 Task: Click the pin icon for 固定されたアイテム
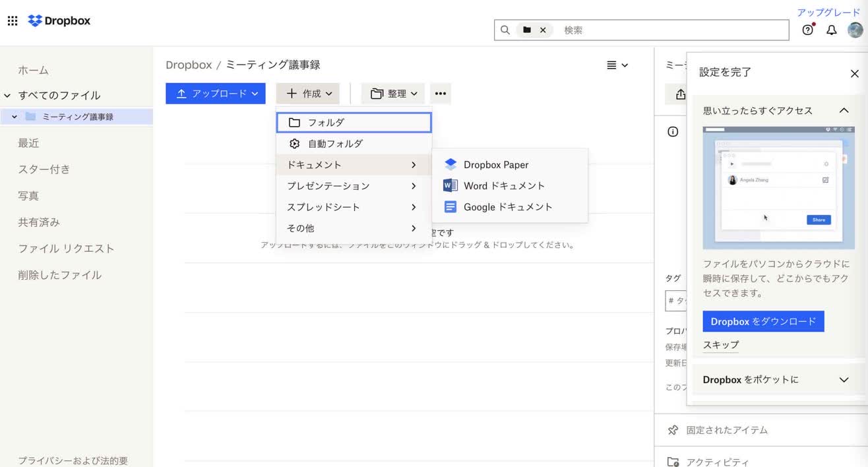tap(673, 430)
